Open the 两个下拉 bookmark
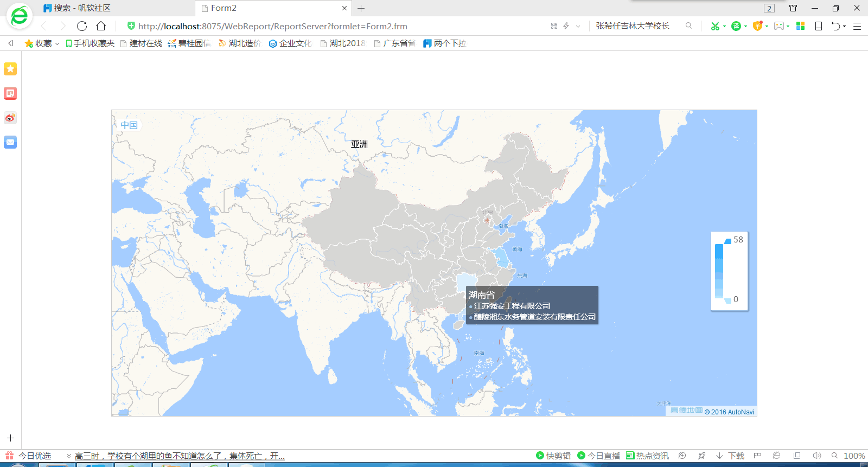The width and height of the screenshot is (868, 467). 445,43
